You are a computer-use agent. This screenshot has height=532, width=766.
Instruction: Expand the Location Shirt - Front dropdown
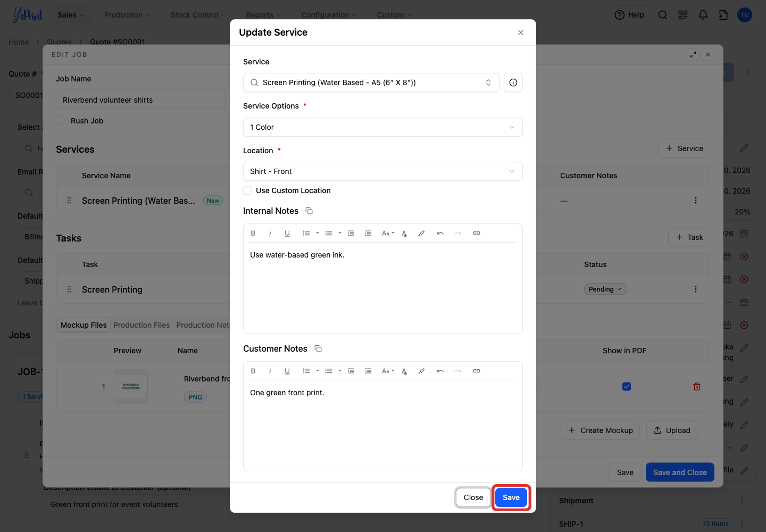(383, 171)
